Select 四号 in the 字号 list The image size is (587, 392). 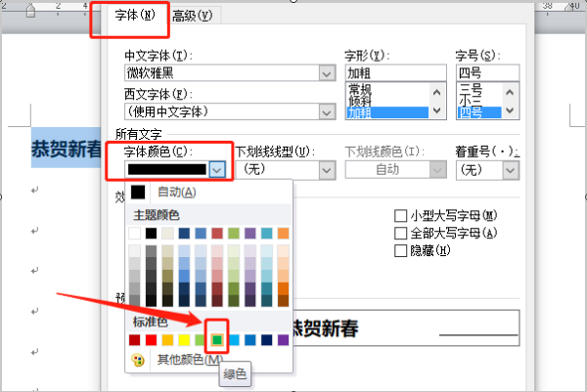pos(479,112)
